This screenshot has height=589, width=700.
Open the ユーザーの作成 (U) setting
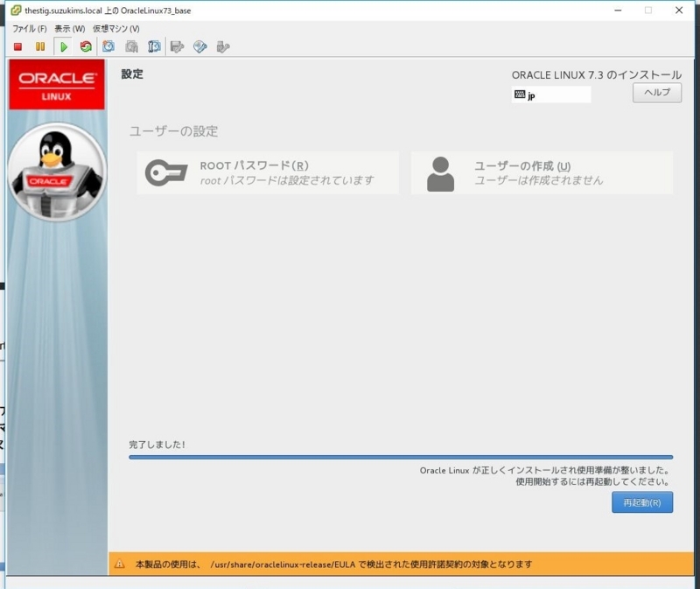(x=542, y=172)
